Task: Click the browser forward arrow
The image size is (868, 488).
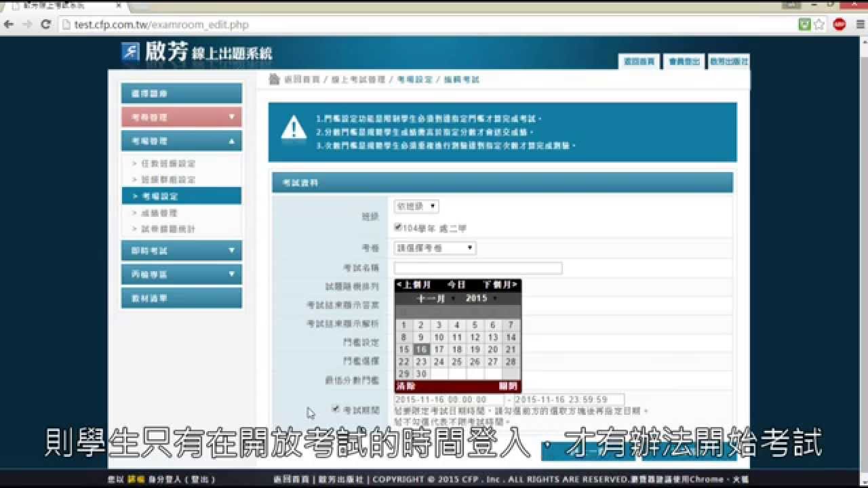Action: click(27, 24)
